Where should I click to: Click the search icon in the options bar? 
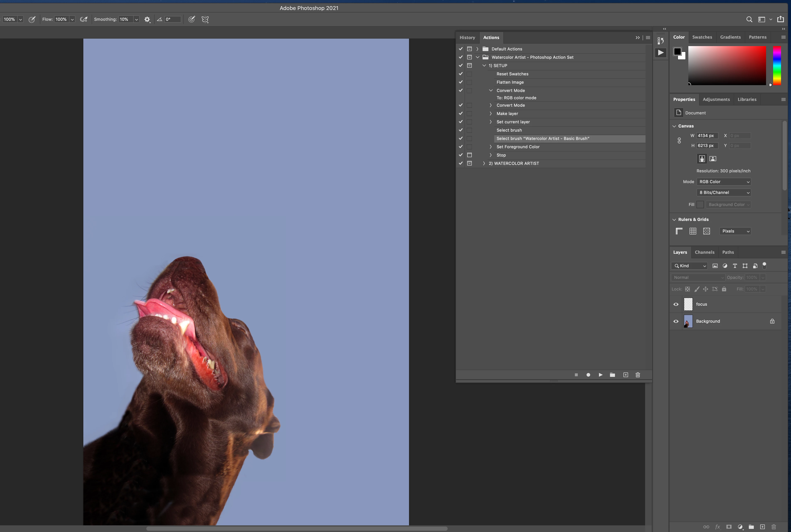click(x=749, y=20)
